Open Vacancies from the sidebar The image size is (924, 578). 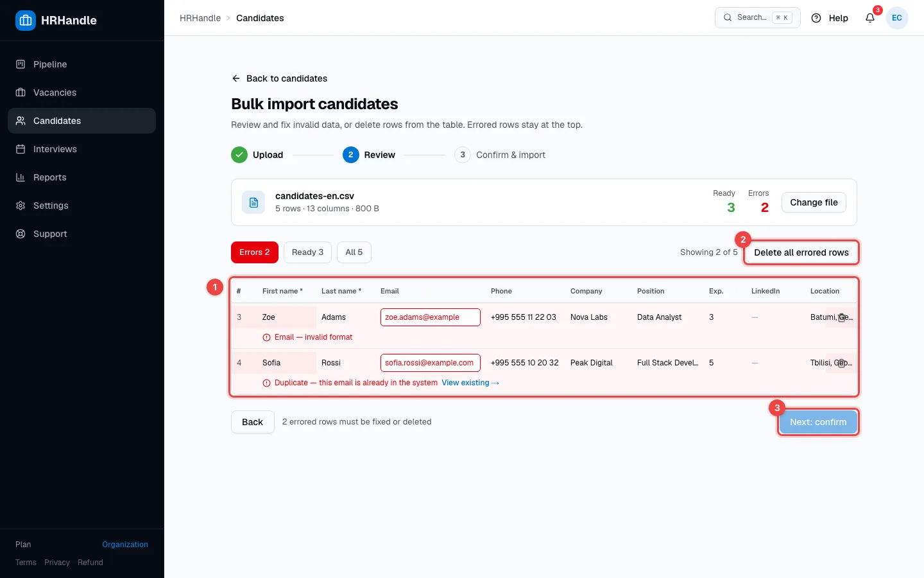pyautogui.click(x=81, y=92)
